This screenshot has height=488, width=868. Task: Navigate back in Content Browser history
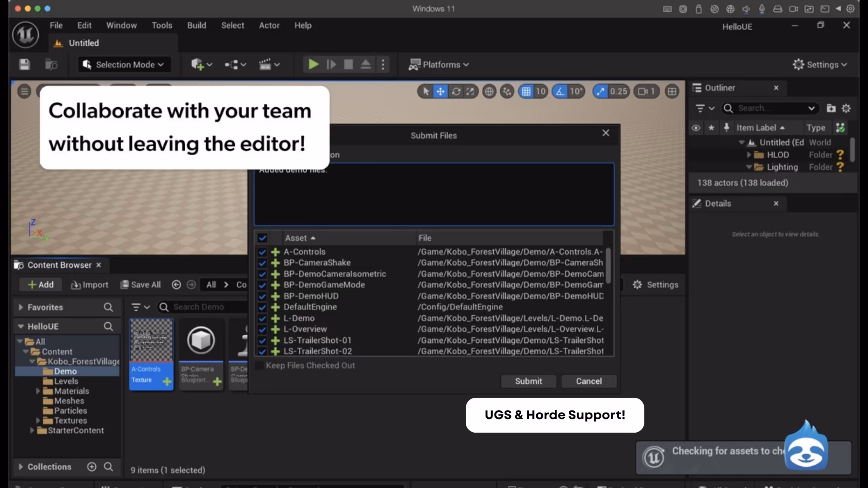click(x=176, y=285)
